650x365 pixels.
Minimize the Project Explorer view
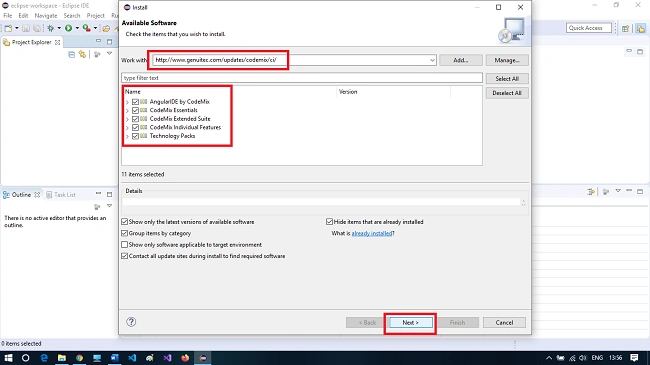98,41
